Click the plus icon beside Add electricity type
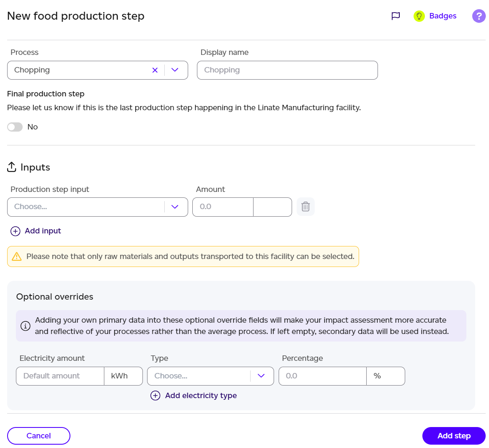 click(x=155, y=396)
